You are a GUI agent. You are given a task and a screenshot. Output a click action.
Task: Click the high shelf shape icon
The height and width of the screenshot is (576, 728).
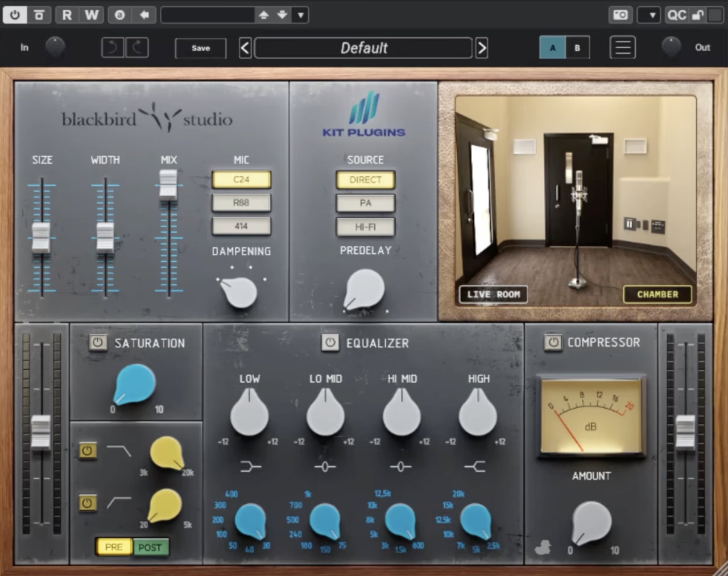click(475, 467)
